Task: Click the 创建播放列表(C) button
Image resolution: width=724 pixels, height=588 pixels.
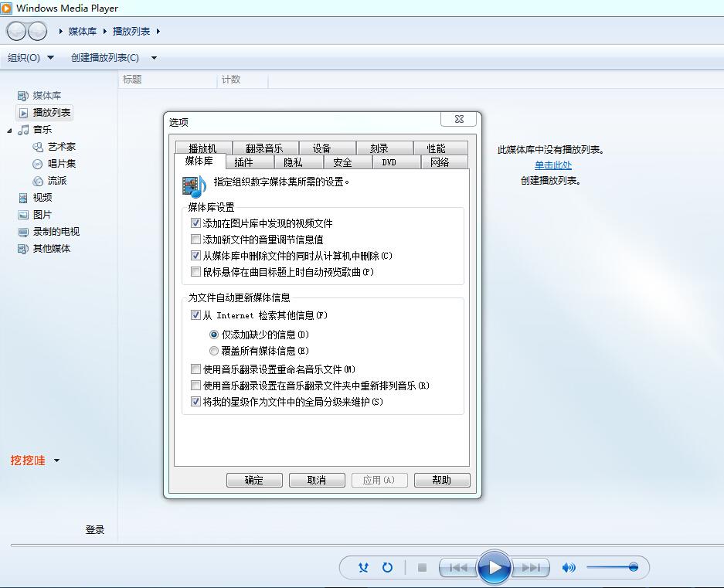Action: tap(105, 58)
